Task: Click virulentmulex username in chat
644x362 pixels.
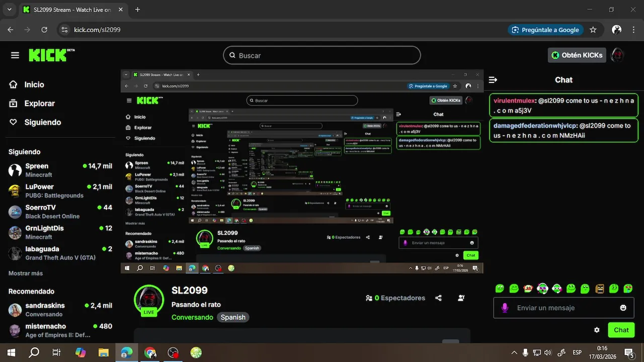Action: [514, 101]
